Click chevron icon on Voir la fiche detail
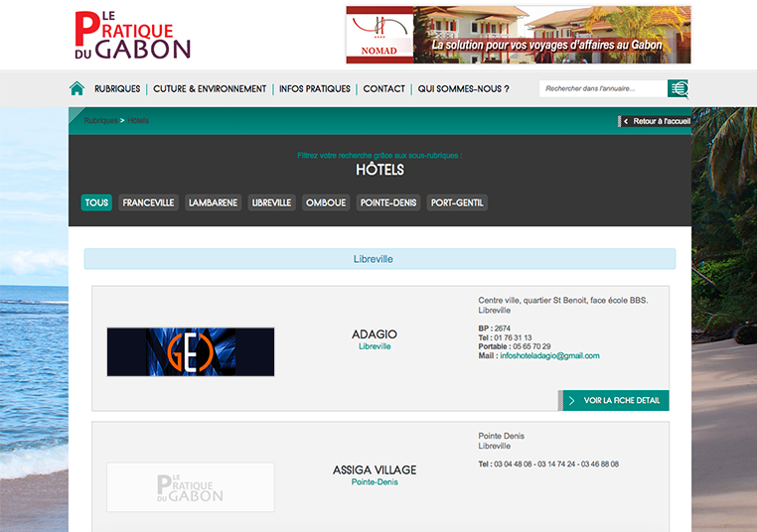Image resolution: width=757 pixels, height=532 pixels. (572, 401)
